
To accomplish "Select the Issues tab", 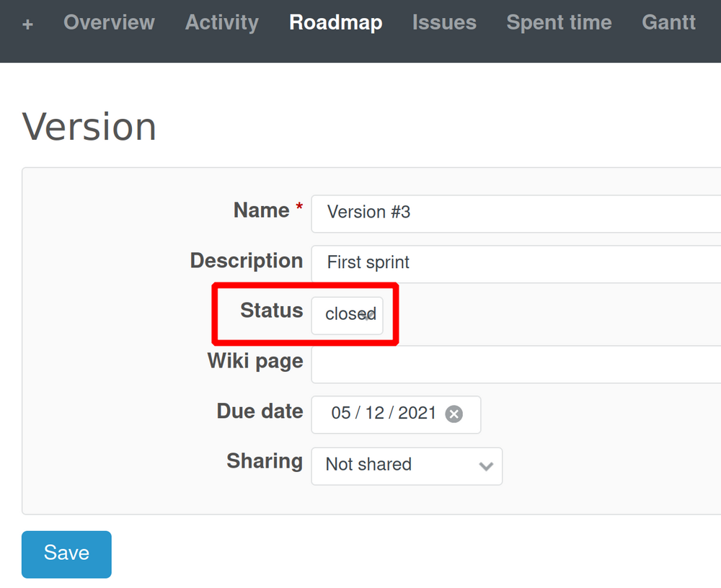I will point(444,23).
